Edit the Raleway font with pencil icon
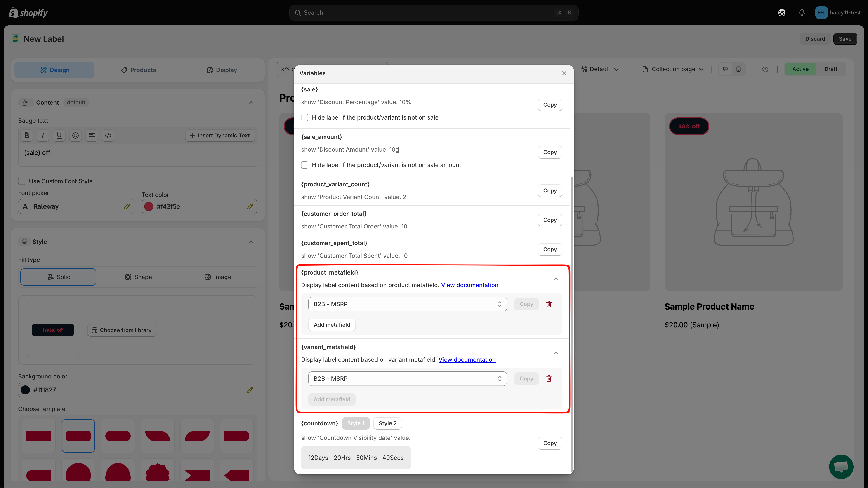This screenshot has width=868, height=488. pyautogui.click(x=127, y=206)
